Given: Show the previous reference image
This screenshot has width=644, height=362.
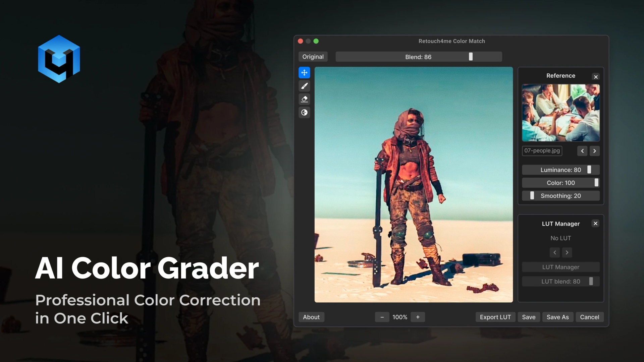Looking at the screenshot, I should (582, 151).
